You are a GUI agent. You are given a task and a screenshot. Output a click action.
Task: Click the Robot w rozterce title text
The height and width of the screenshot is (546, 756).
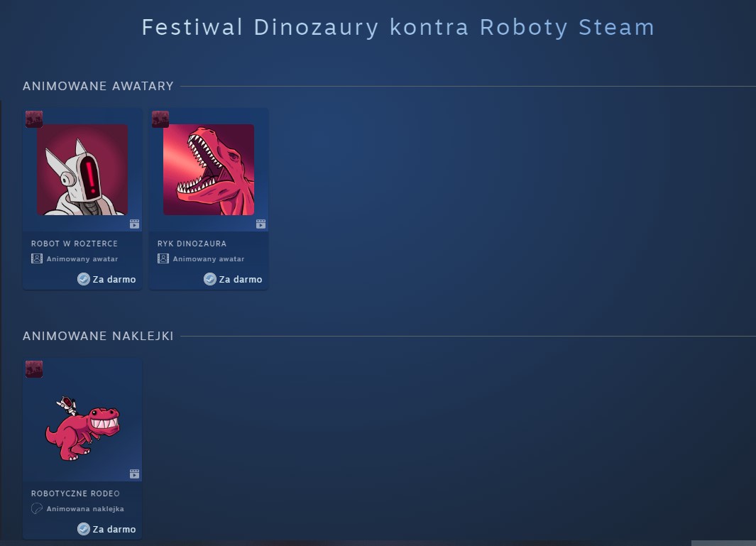pos(75,244)
